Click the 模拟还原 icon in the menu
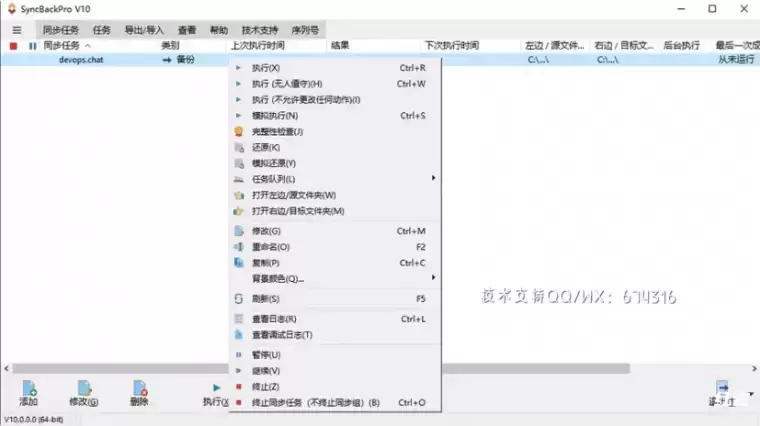This screenshot has width=760, height=426. pos(238,163)
